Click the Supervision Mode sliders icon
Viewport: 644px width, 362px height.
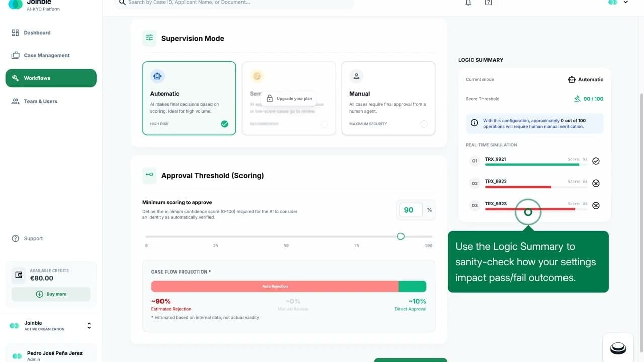[x=149, y=38]
